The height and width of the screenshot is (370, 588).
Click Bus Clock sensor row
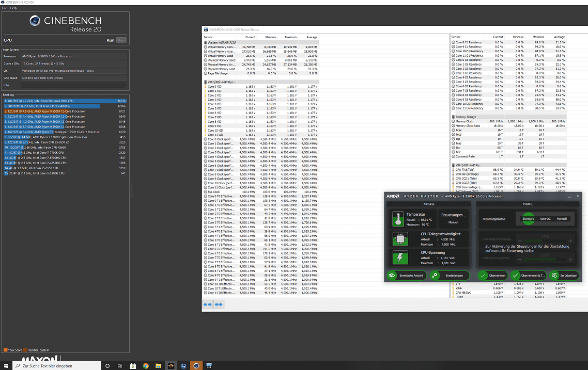click(x=261, y=192)
